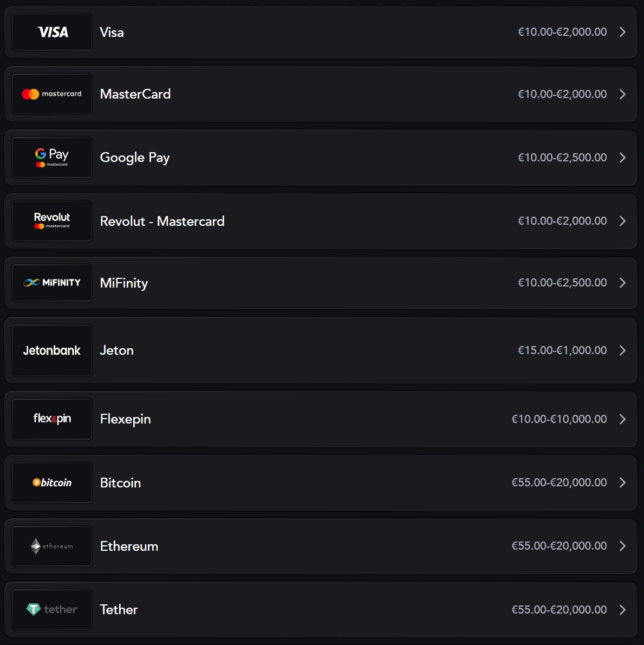
Task: Click the Bitcoin logo icon
Action: coord(52,483)
